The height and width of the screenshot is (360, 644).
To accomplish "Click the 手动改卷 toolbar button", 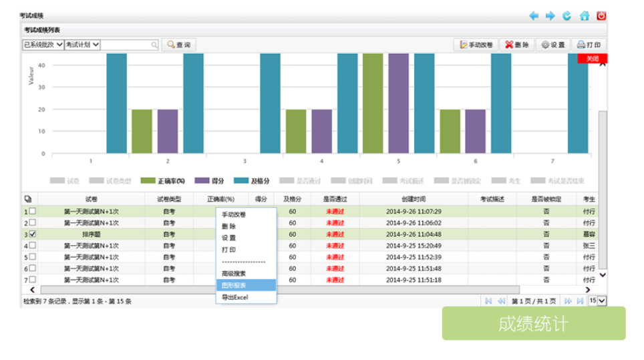I will (x=476, y=45).
